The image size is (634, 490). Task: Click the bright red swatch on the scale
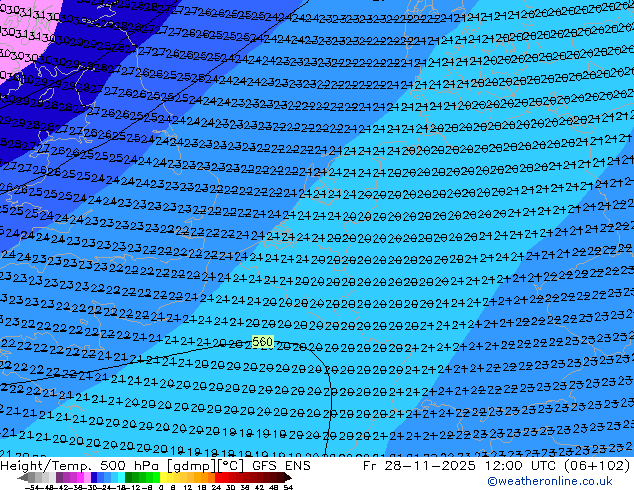tap(218, 477)
